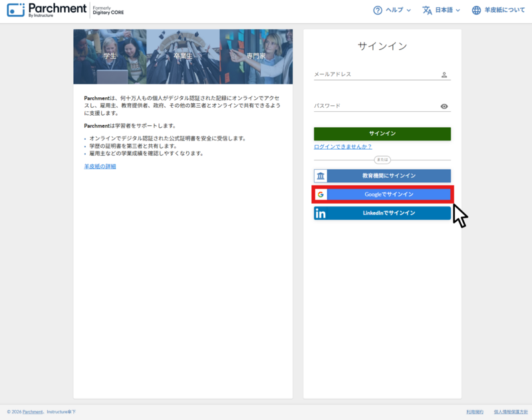Image resolution: width=532 pixels, height=420 pixels.
Task: Click the language translate icon
Action: click(x=427, y=10)
